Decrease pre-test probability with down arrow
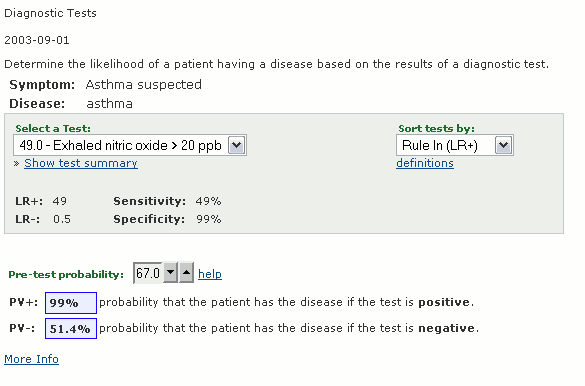Viewport: 585px width, 386px height. (x=171, y=273)
